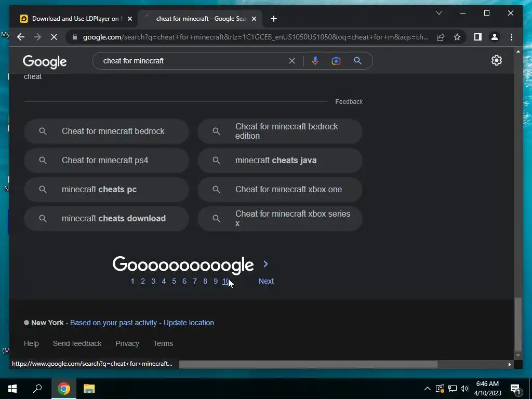Go to Google home via logo

pyautogui.click(x=45, y=61)
